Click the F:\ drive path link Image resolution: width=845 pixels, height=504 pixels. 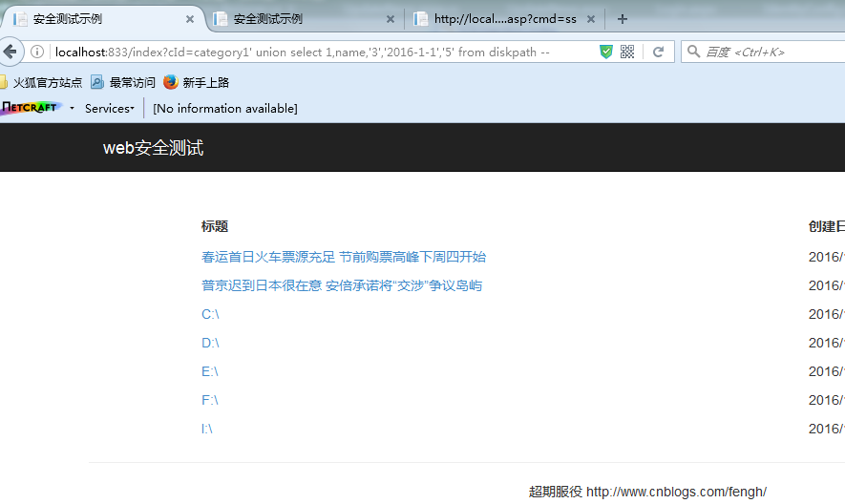(x=210, y=400)
